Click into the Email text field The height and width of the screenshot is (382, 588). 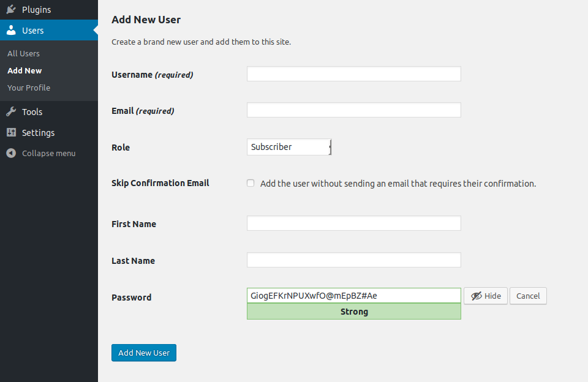click(x=353, y=110)
